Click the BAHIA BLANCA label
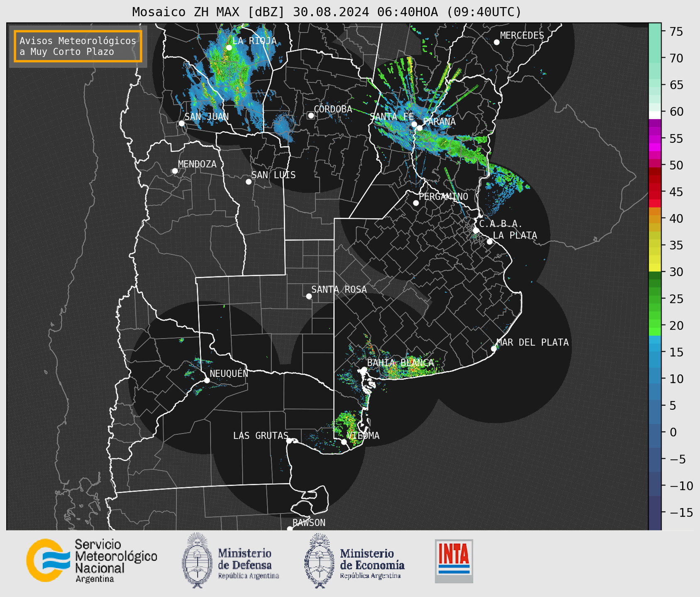700x597 pixels. (x=400, y=363)
